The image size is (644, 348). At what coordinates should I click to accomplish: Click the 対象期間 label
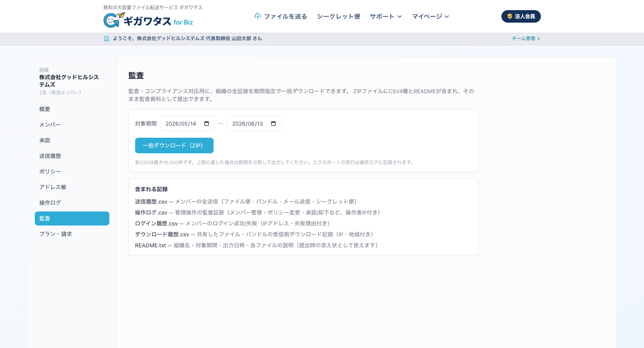[x=146, y=124]
